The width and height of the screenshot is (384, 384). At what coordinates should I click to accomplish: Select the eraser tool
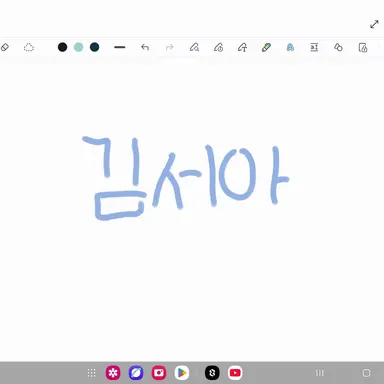pos(5,47)
